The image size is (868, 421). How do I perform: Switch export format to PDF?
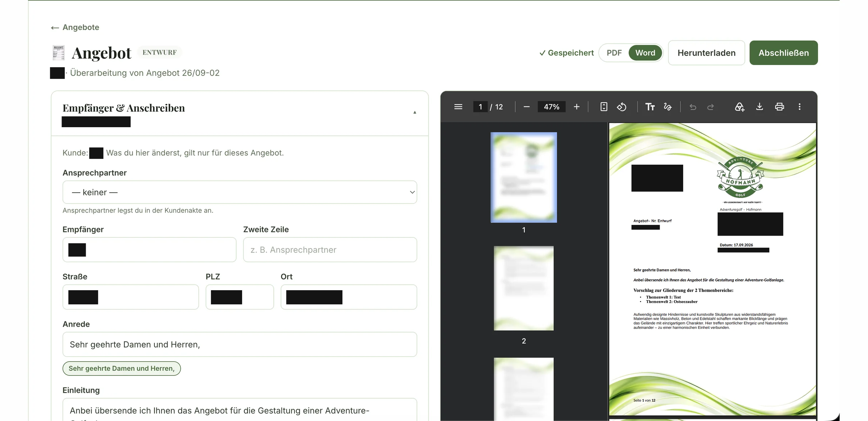pyautogui.click(x=614, y=53)
